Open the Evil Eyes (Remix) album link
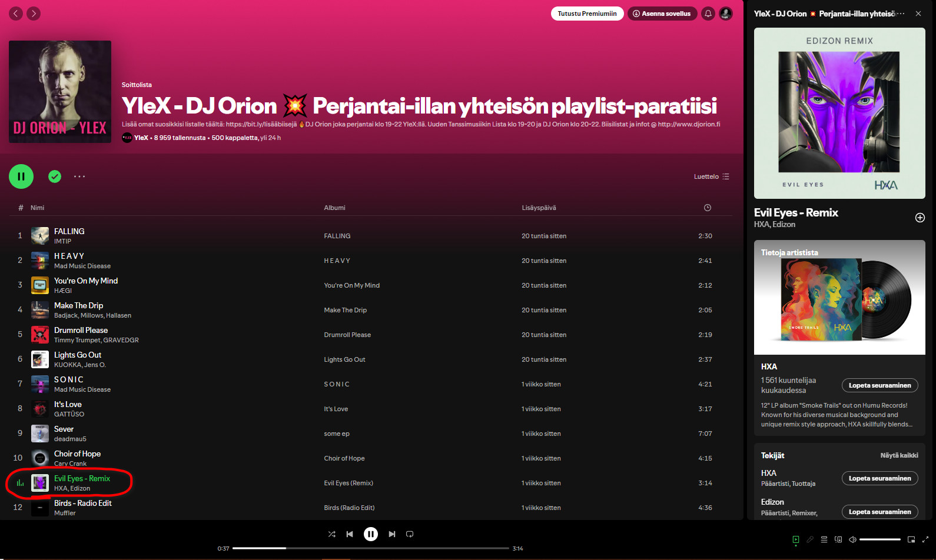936x560 pixels. point(348,483)
